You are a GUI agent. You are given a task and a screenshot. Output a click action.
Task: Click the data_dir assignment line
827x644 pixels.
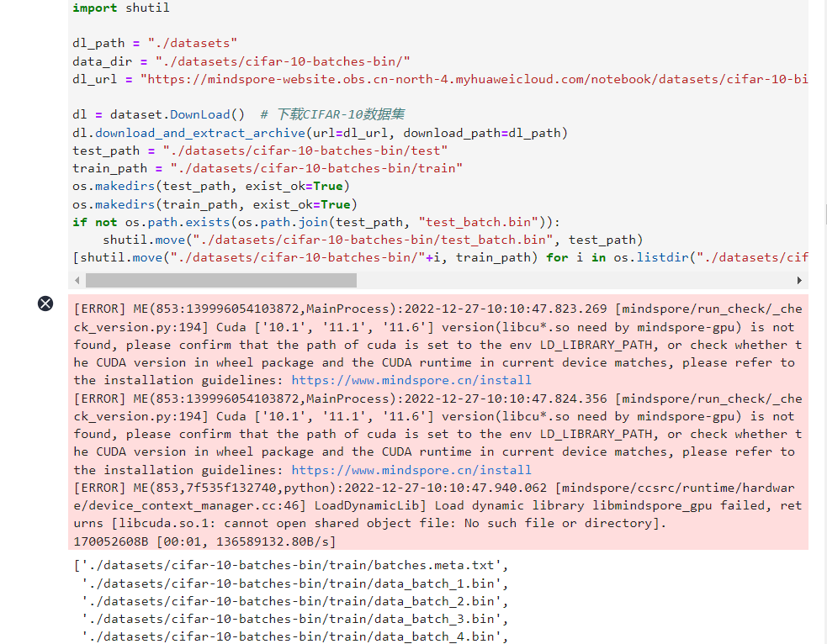coord(241,61)
